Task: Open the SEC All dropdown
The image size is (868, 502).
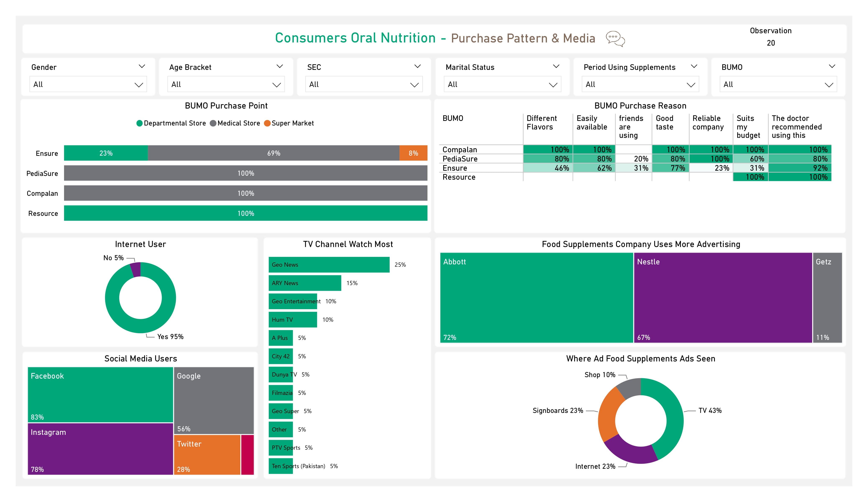Action: (x=364, y=85)
